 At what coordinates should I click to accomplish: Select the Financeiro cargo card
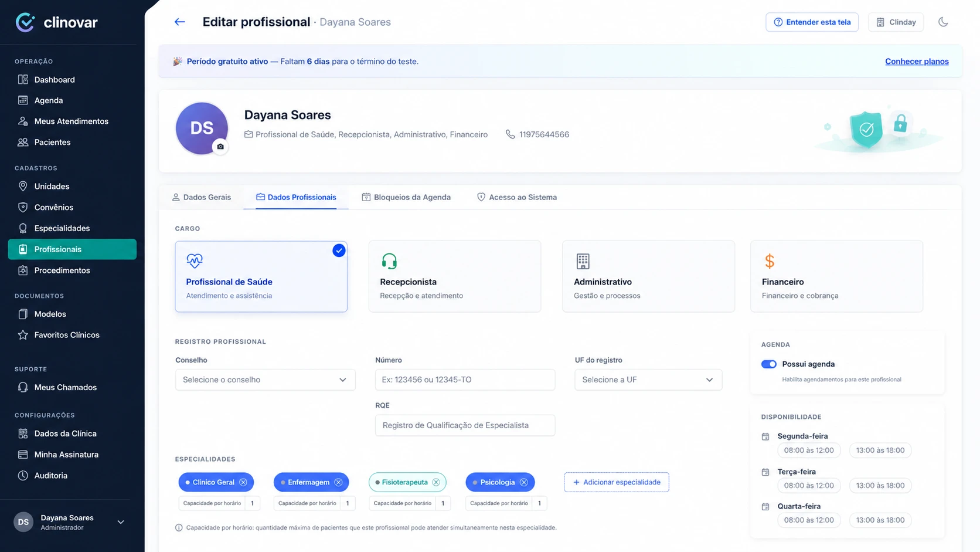tap(836, 276)
